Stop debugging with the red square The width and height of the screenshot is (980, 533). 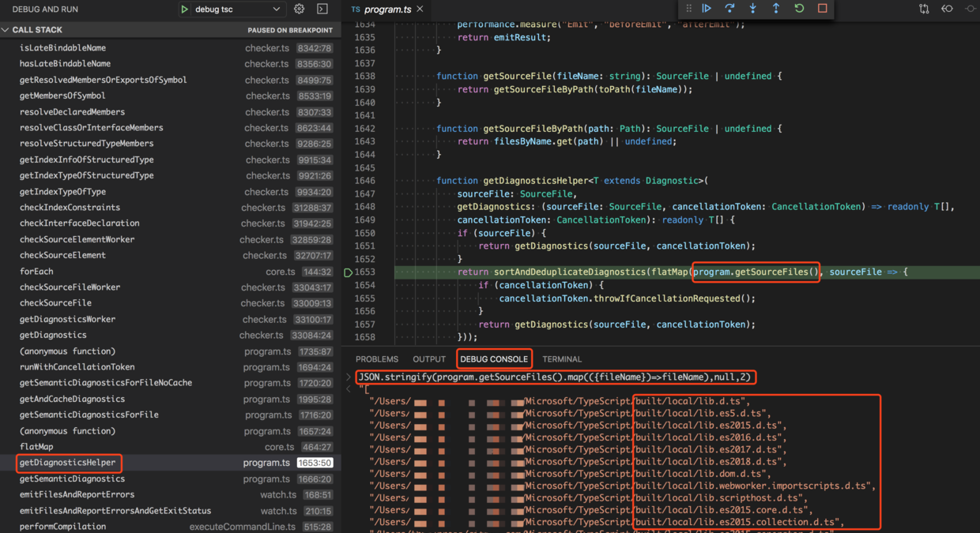822,9
